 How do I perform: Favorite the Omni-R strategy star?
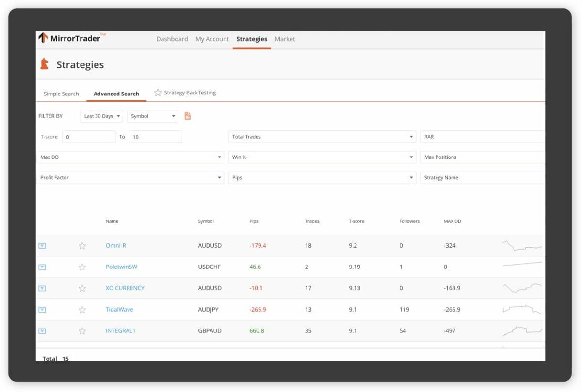click(82, 246)
